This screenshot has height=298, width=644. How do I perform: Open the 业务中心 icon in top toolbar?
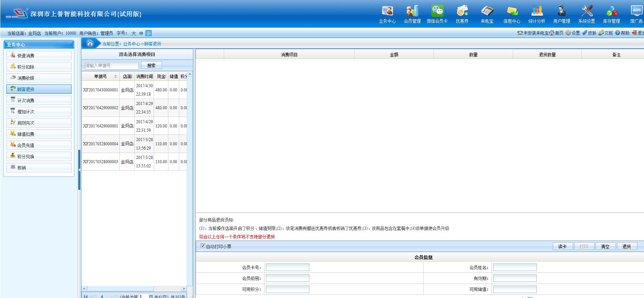click(x=387, y=12)
